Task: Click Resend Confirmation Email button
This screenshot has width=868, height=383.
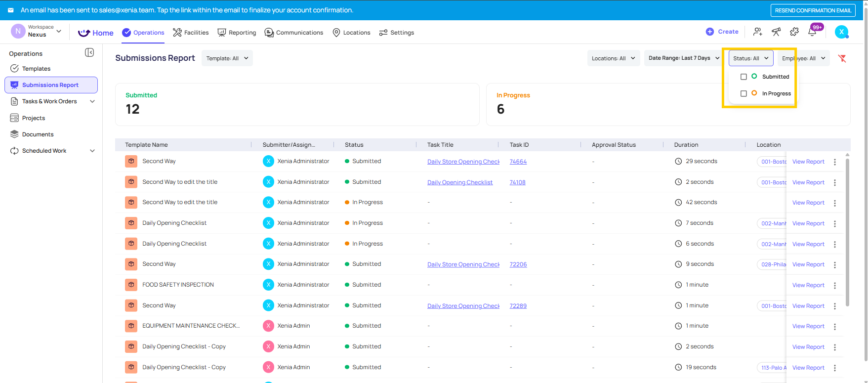Action: 813,10
